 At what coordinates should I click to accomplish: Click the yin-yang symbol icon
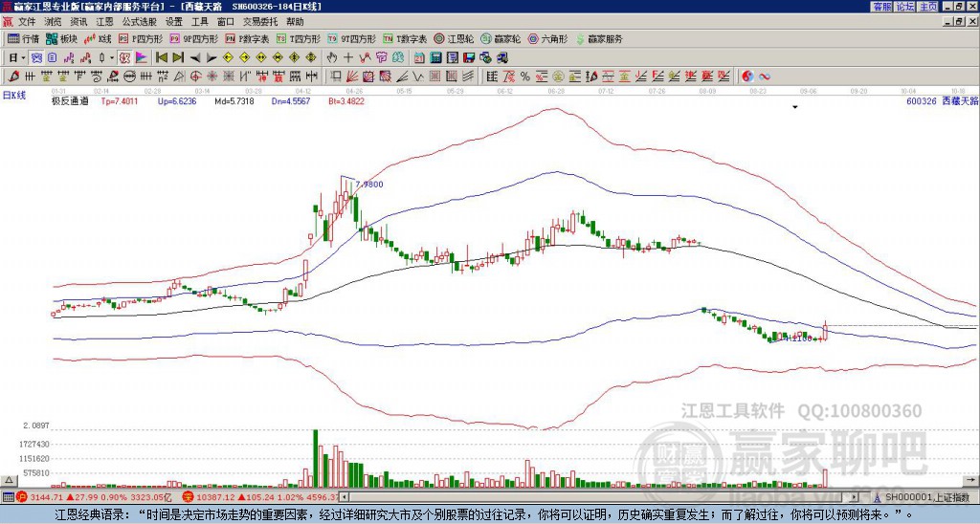[x=747, y=76]
